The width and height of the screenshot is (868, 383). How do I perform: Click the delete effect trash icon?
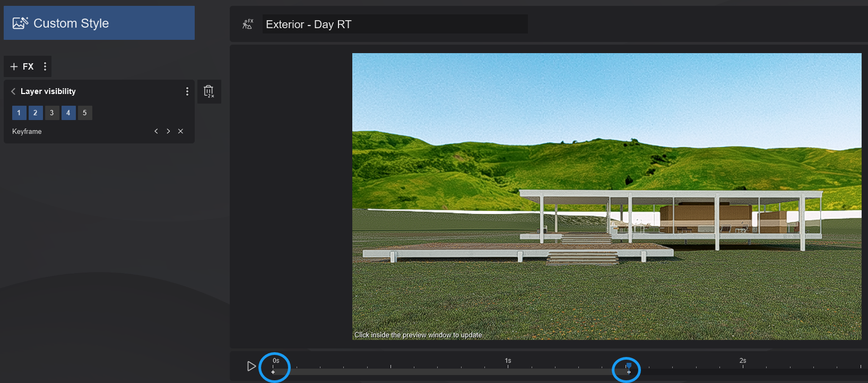(209, 92)
